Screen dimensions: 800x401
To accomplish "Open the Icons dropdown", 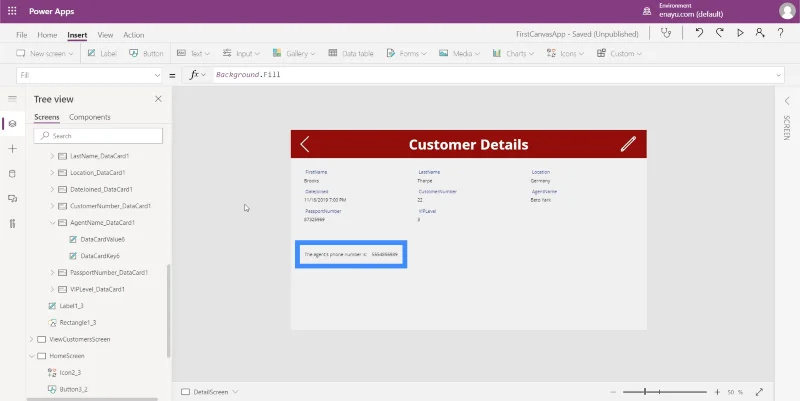I will [565, 53].
